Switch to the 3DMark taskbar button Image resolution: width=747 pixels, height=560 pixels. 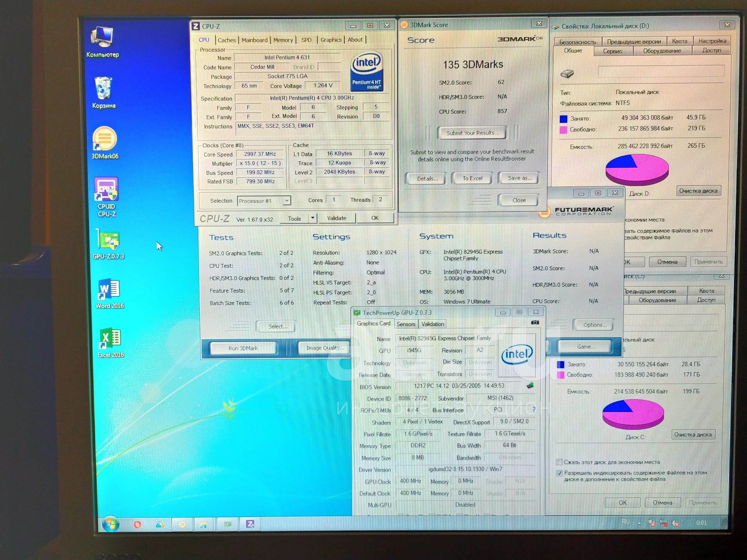[x=182, y=524]
